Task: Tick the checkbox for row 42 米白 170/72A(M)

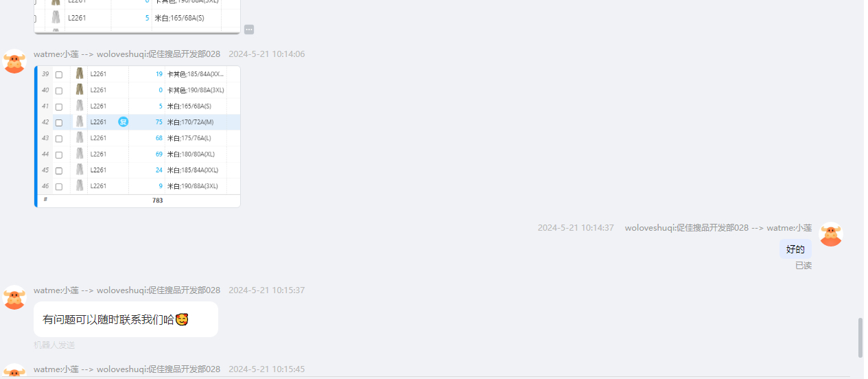Action: pos(59,123)
